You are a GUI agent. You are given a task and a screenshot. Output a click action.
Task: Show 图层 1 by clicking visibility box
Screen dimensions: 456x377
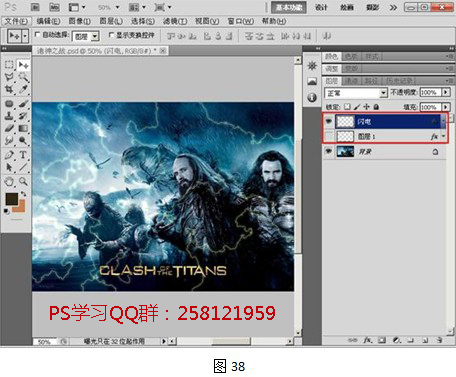click(328, 136)
